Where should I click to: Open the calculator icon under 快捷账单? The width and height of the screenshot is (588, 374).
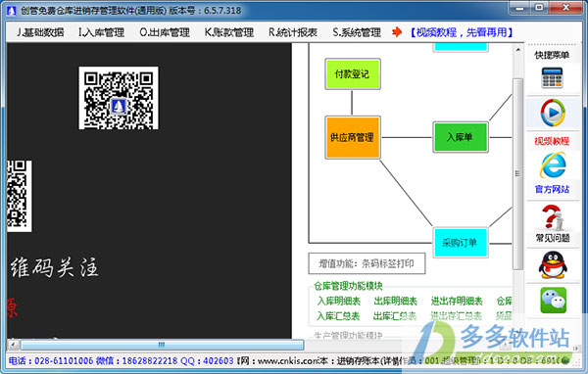[552, 77]
